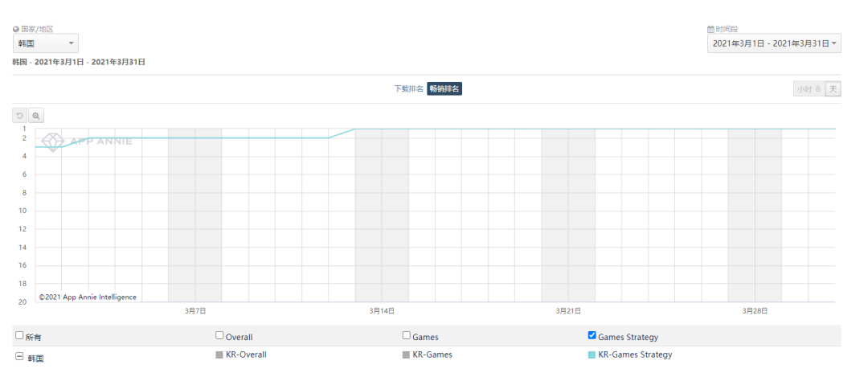Click the KR-Games Strategy teal color swatch

coord(592,355)
